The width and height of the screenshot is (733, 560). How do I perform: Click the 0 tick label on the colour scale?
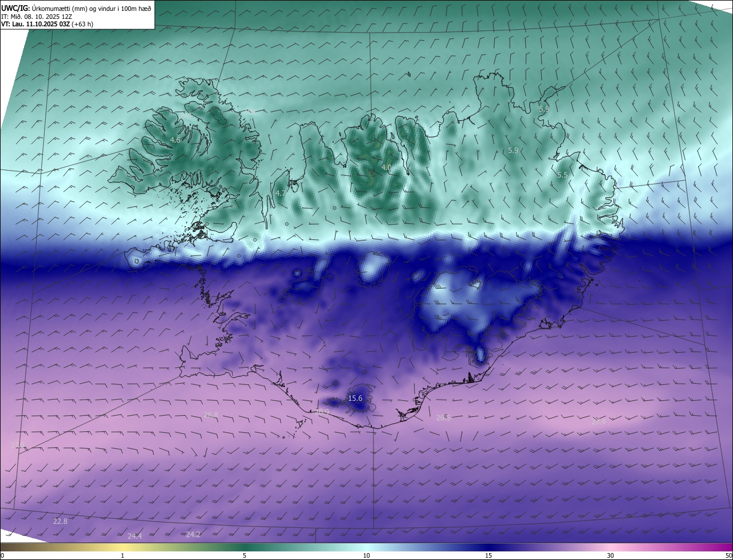tap(2, 555)
